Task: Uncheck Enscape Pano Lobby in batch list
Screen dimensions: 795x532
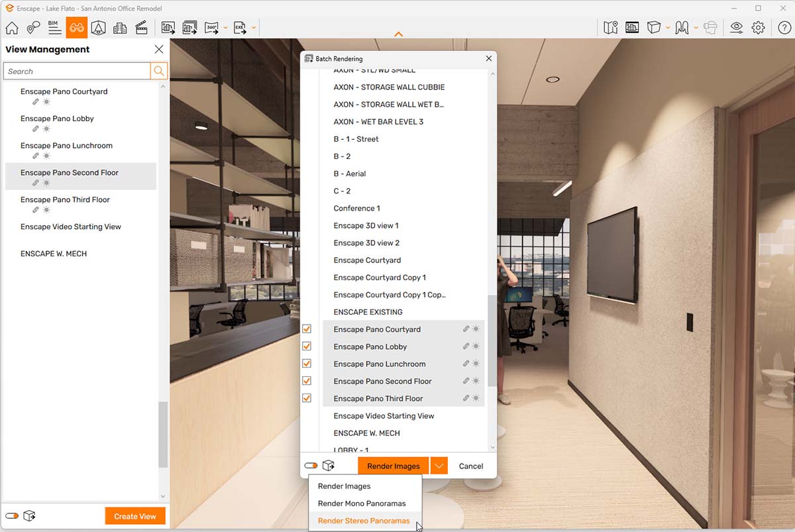Action: coord(307,346)
